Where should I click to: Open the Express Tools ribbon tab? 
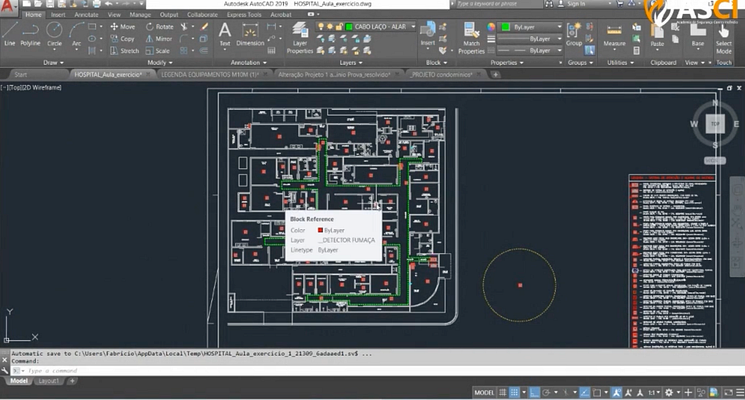click(244, 15)
